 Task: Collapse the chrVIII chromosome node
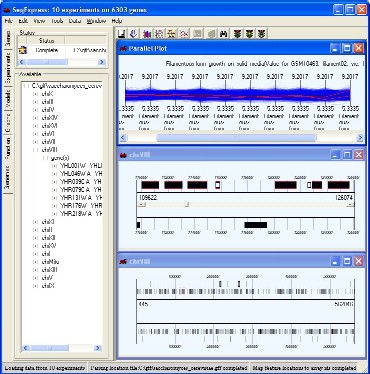coord(35,150)
